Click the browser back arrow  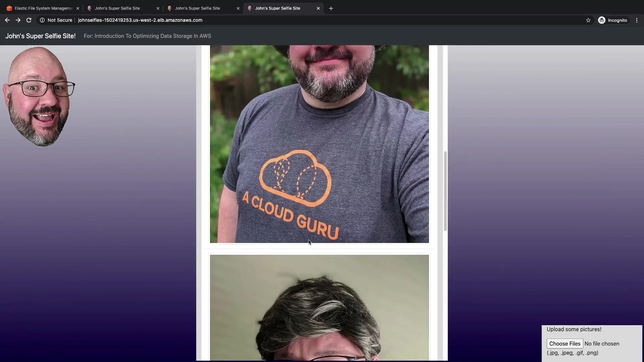click(7, 20)
